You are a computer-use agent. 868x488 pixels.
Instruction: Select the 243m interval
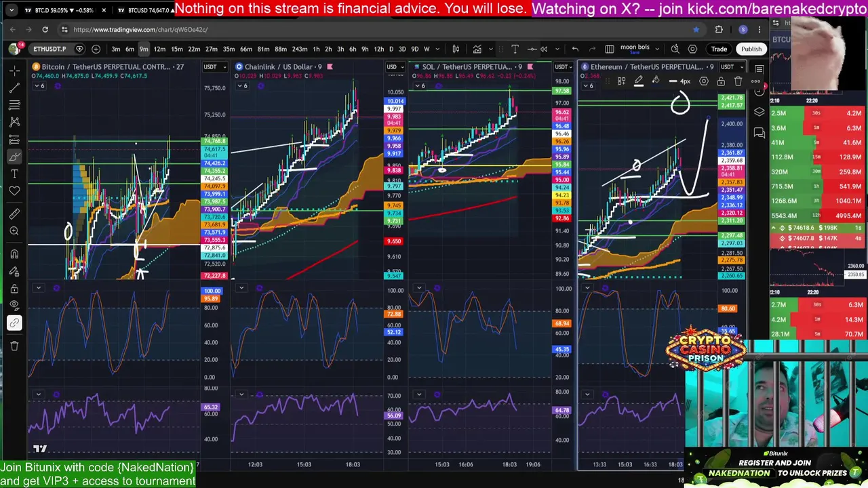coord(299,49)
